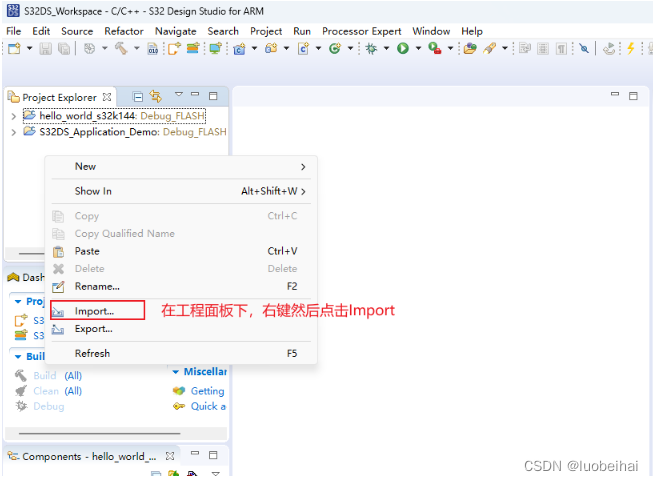The height and width of the screenshot is (481, 653).
Task: Collapse the Project section in Dashboard
Action: click(18, 302)
